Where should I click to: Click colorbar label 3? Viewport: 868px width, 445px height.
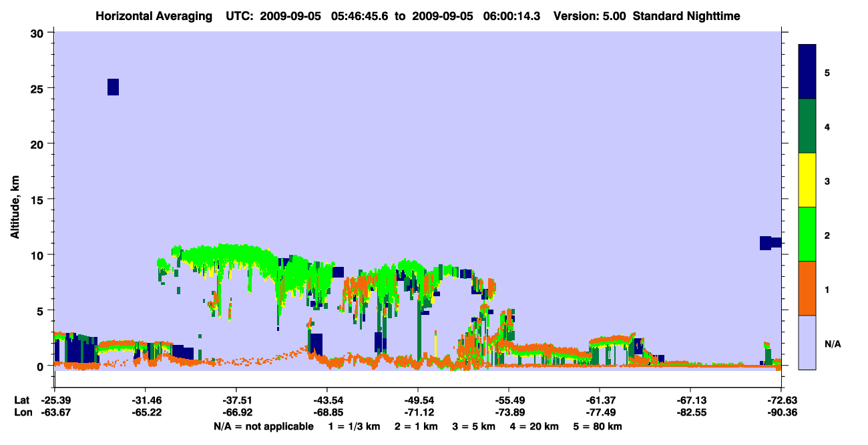click(x=827, y=181)
